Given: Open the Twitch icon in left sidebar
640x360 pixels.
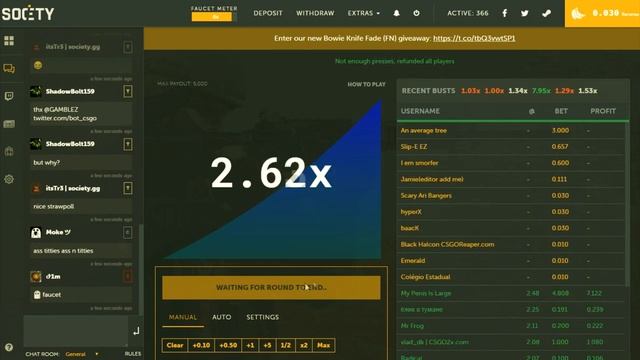Looking at the screenshot, I should click(9, 96).
